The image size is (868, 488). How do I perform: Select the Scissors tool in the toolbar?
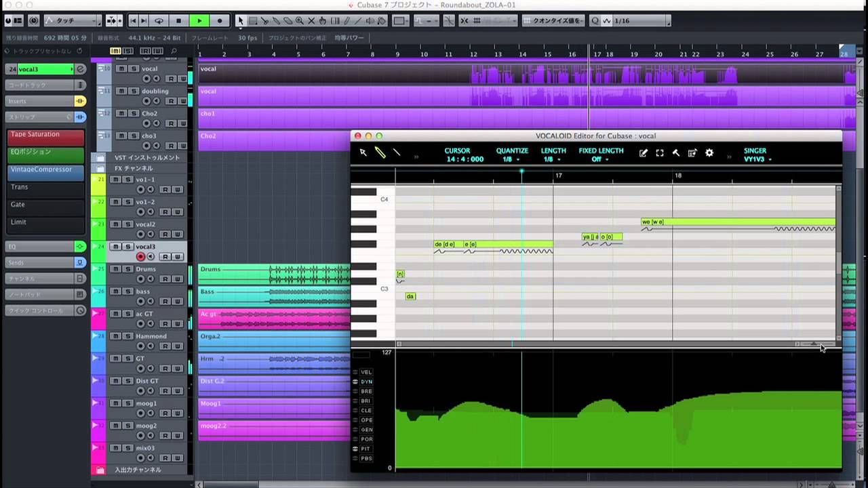coord(266,21)
